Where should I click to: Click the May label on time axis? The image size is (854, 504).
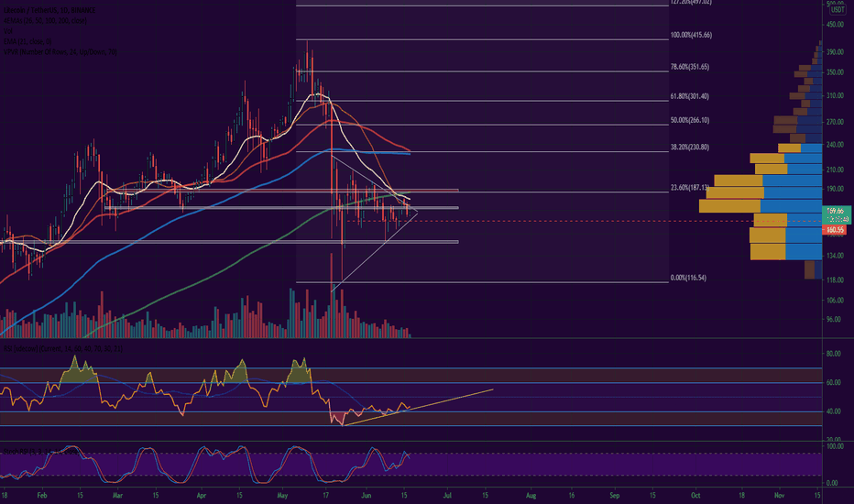tap(282, 496)
